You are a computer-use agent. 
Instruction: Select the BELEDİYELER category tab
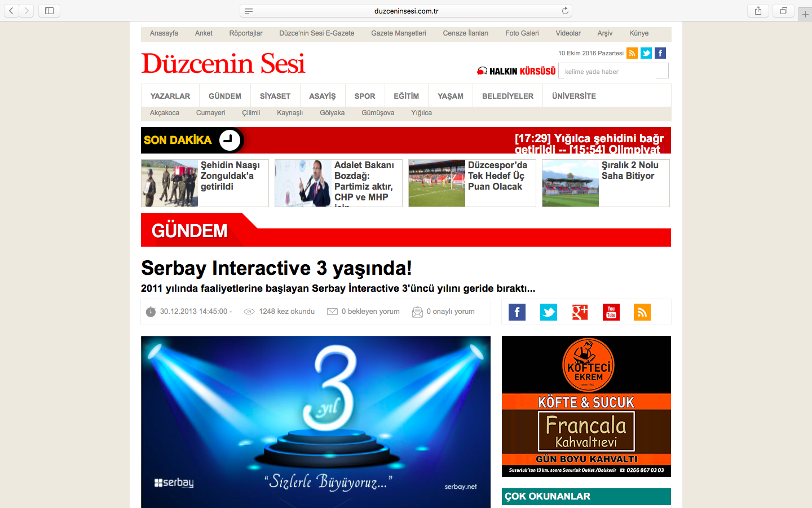(x=507, y=96)
